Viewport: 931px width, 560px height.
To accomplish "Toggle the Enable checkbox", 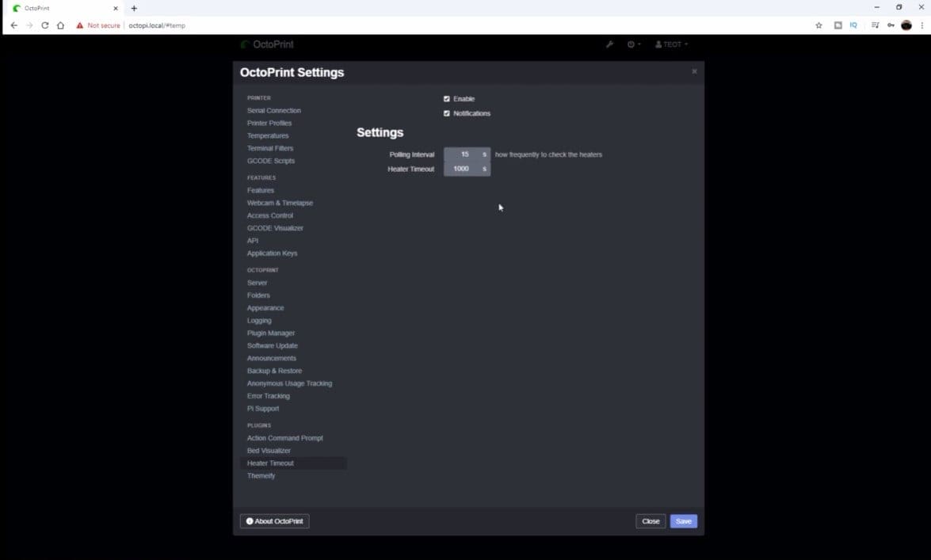I will (447, 98).
